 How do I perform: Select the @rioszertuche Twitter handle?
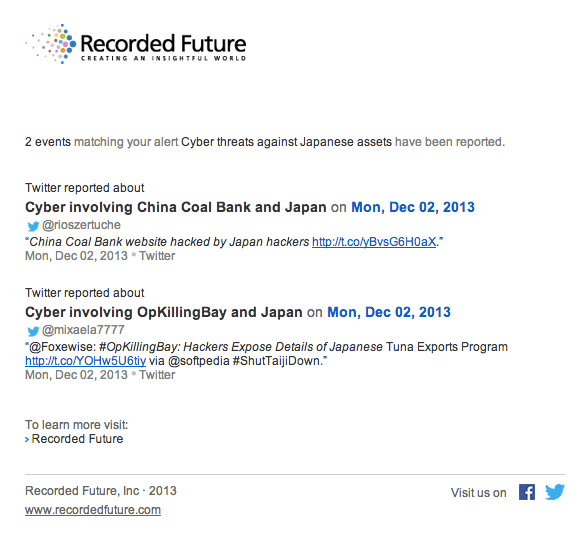[81, 225]
